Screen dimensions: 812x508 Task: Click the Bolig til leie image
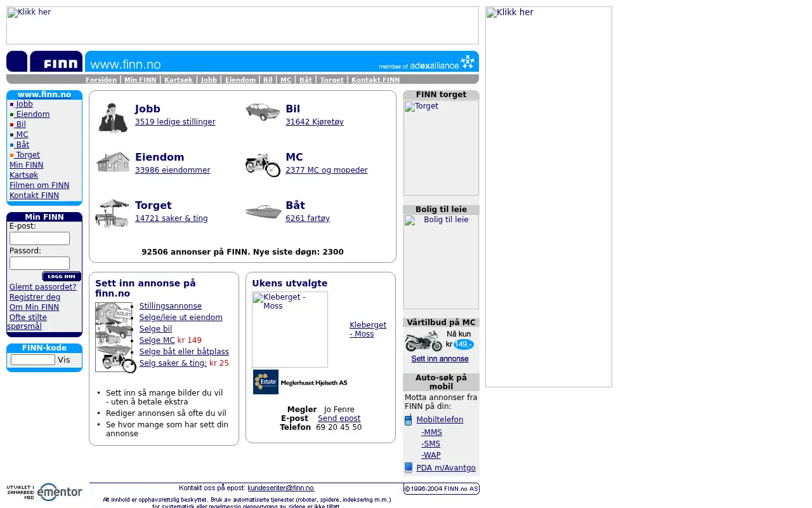(441, 262)
